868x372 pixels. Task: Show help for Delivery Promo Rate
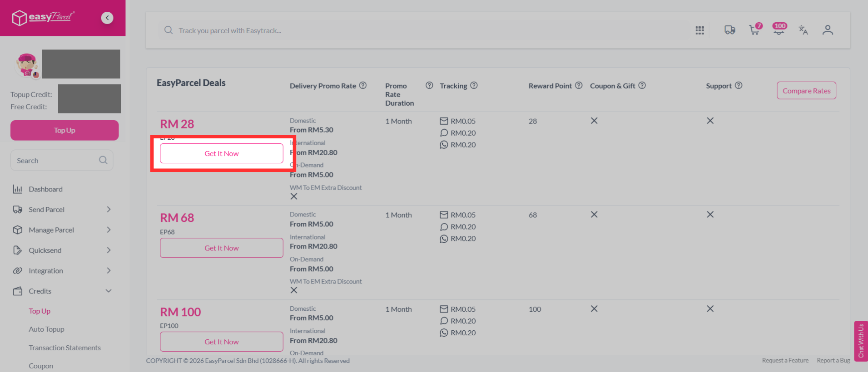pos(363,85)
